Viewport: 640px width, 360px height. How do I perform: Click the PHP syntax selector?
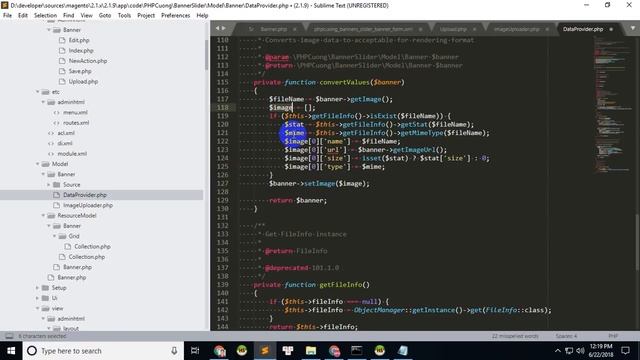tap(613, 336)
